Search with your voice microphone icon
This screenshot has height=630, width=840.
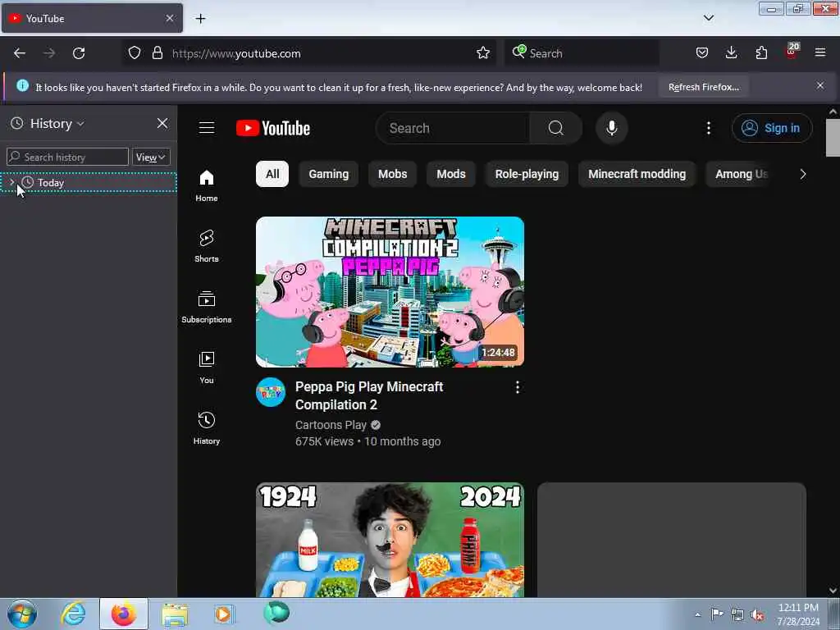612,128
